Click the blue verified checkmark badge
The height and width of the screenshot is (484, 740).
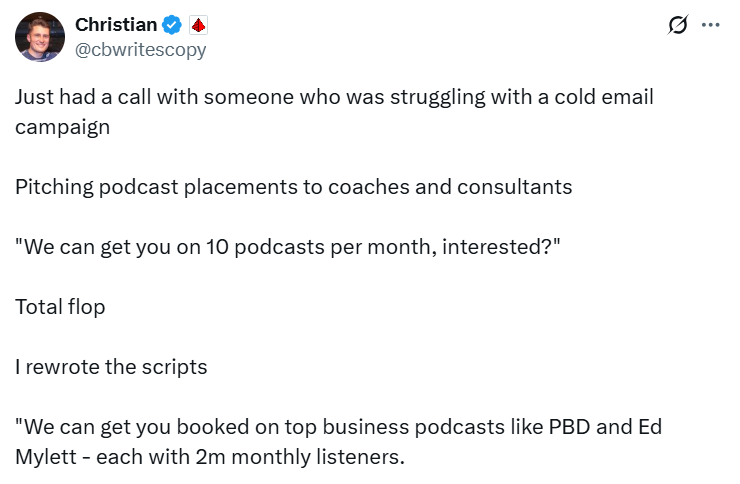pos(172,26)
